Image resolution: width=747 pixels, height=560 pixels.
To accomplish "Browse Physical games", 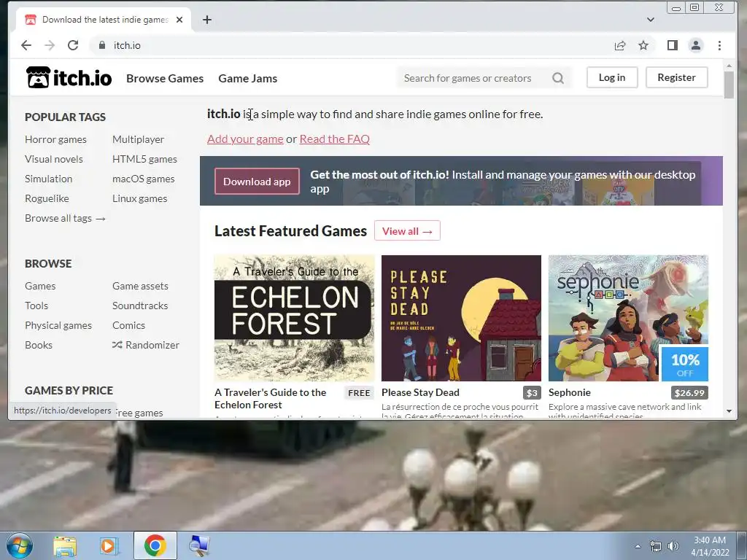I will point(58,325).
